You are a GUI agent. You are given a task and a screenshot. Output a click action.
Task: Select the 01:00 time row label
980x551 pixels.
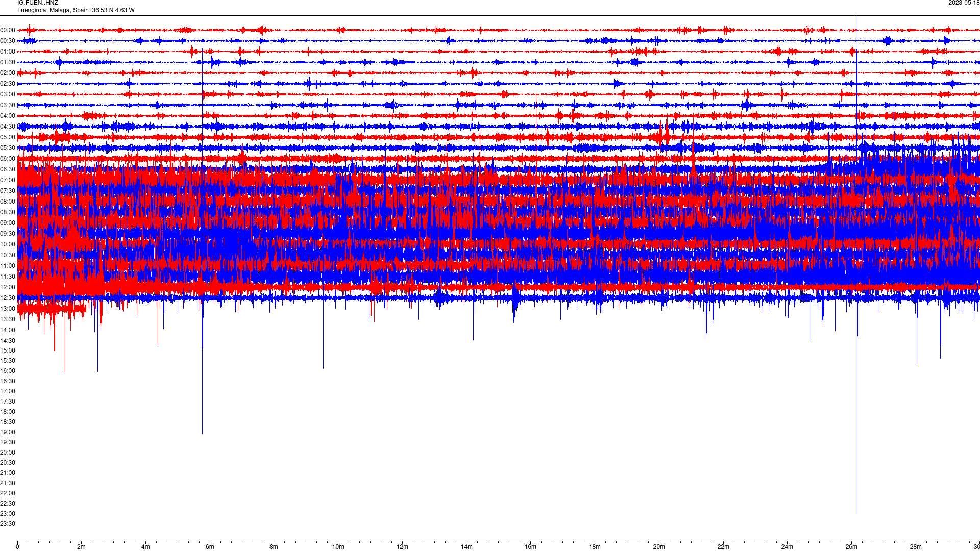pos(8,52)
